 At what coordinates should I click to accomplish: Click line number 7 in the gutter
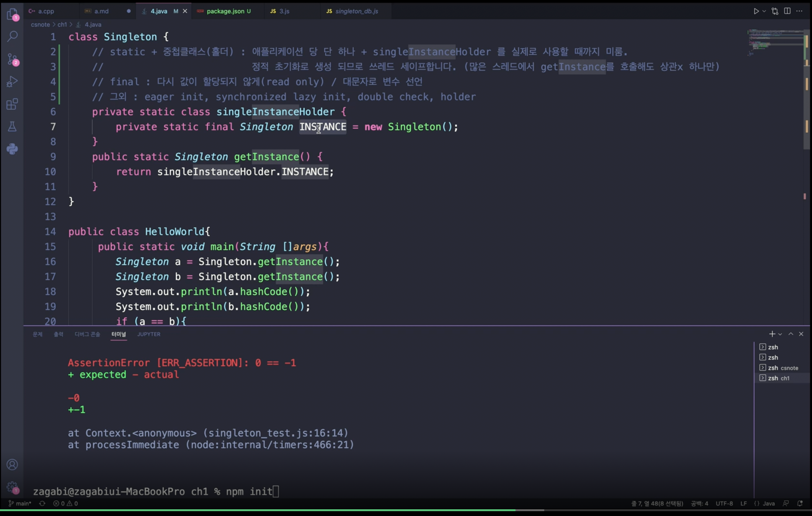[53, 127]
